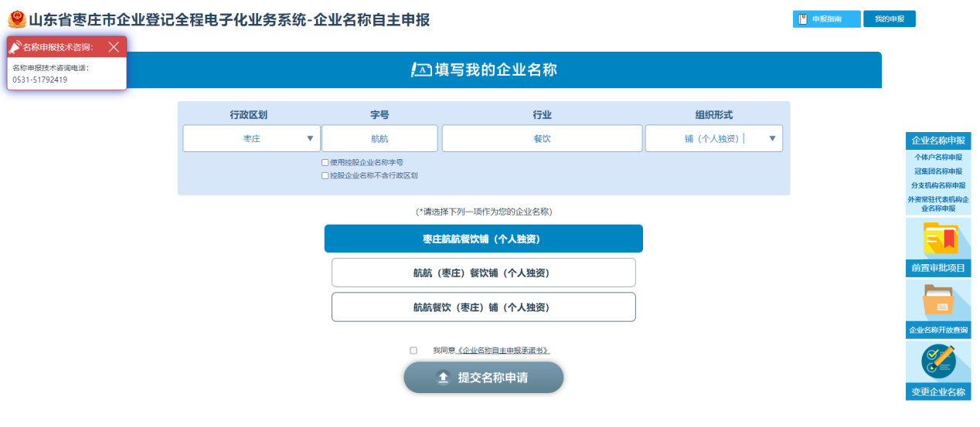This screenshot has height=427, width=980.
Task: Click the megaphone icon in consultation popup
Action: pyautogui.click(x=15, y=47)
